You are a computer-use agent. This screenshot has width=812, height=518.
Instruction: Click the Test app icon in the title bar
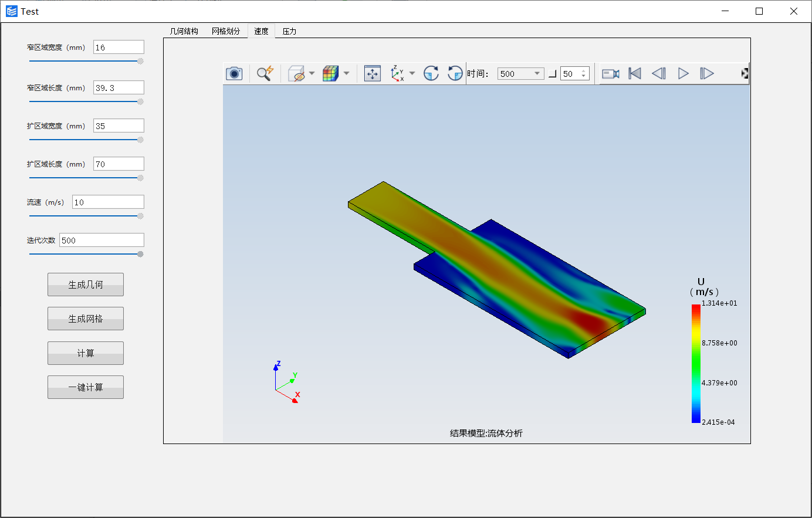click(12, 11)
